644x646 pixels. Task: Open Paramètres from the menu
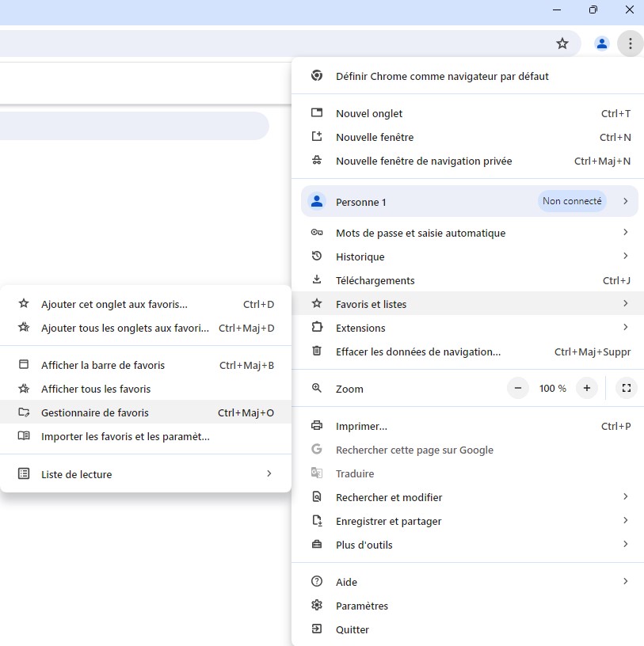pos(362,606)
